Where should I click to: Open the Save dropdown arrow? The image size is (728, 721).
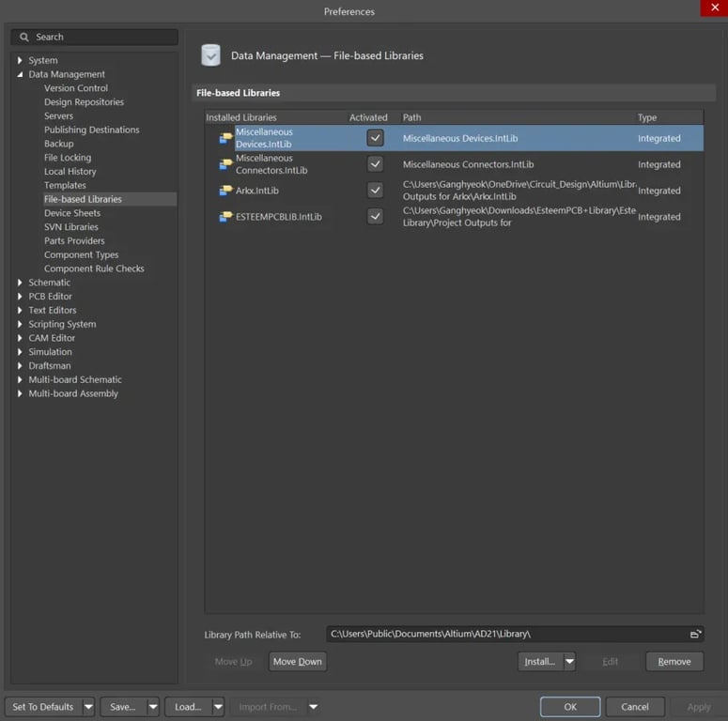[x=153, y=707]
